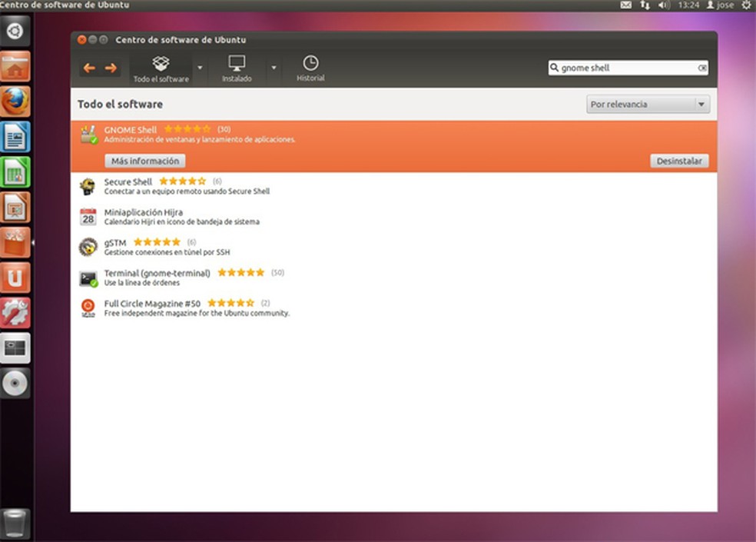This screenshot has height=542, width=756.
Task: Switch to Todo el software view
Action: (160, 68)
